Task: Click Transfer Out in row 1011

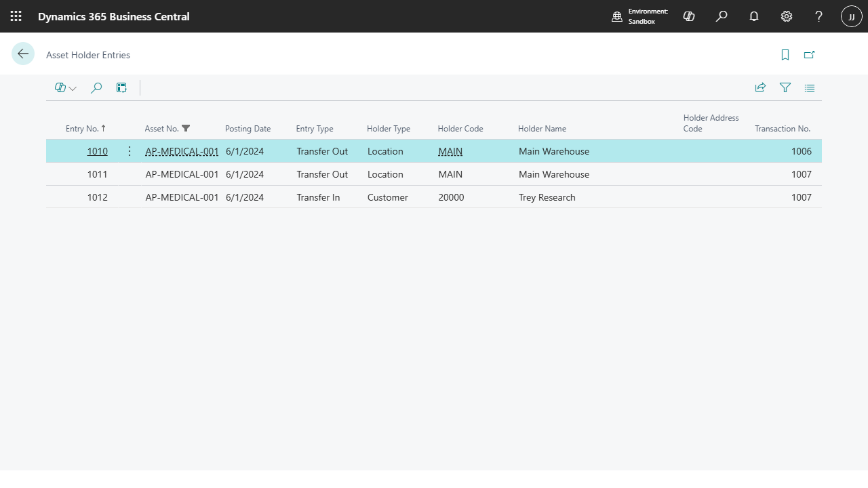Action: (x=322, y=174)
